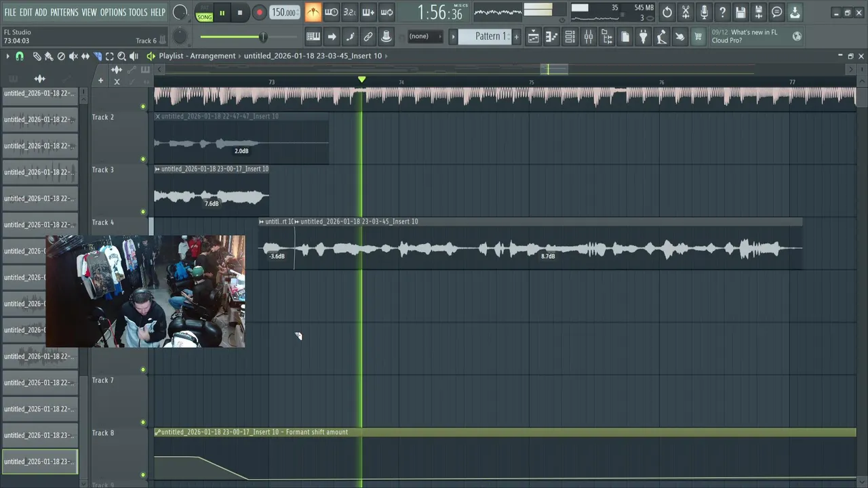Click the speech-bubble icon in the top toolbar
The height and width of the screenshot is (488, 868).
tap(777, 12)
